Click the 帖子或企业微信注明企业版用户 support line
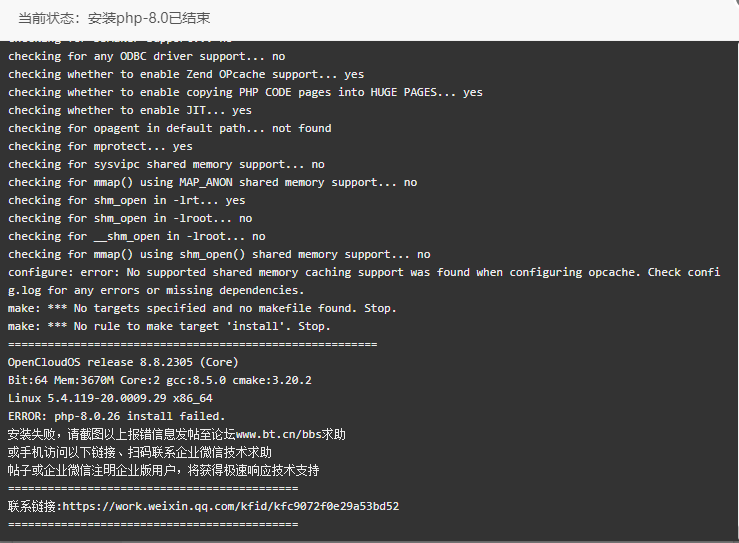The height and width of the screenshot is (543, 739). tap(164, 470)
